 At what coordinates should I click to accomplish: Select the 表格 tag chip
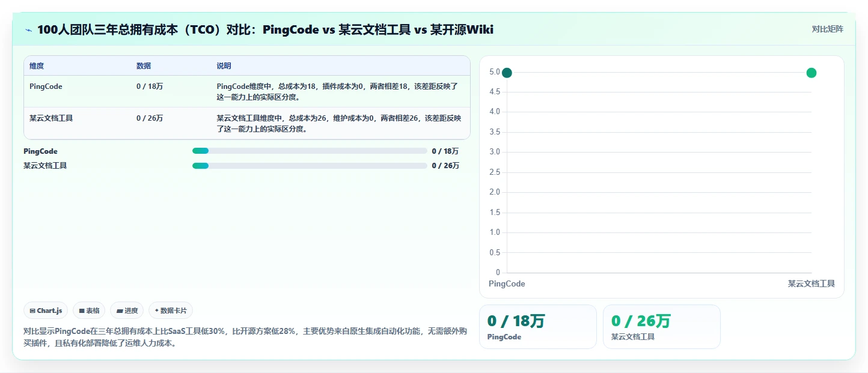pos(89,311)
